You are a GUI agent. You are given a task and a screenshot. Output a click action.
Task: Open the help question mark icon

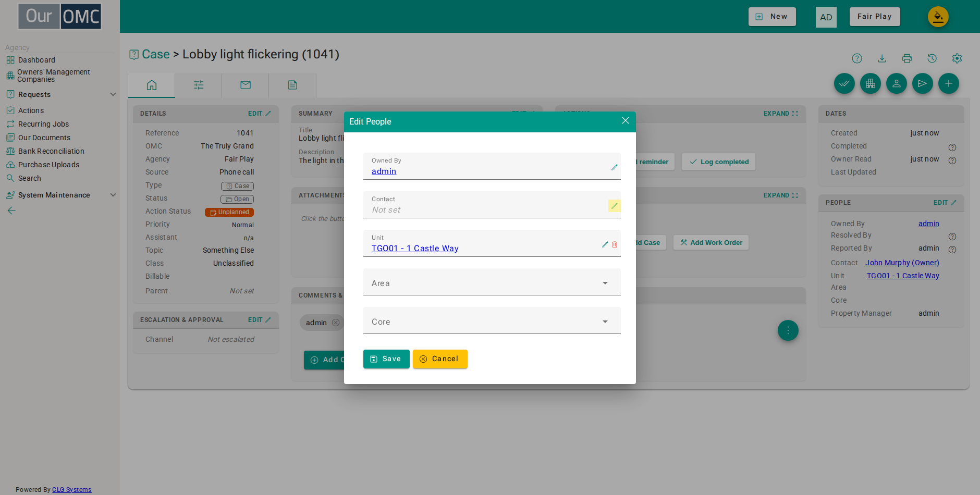[857, 58]
